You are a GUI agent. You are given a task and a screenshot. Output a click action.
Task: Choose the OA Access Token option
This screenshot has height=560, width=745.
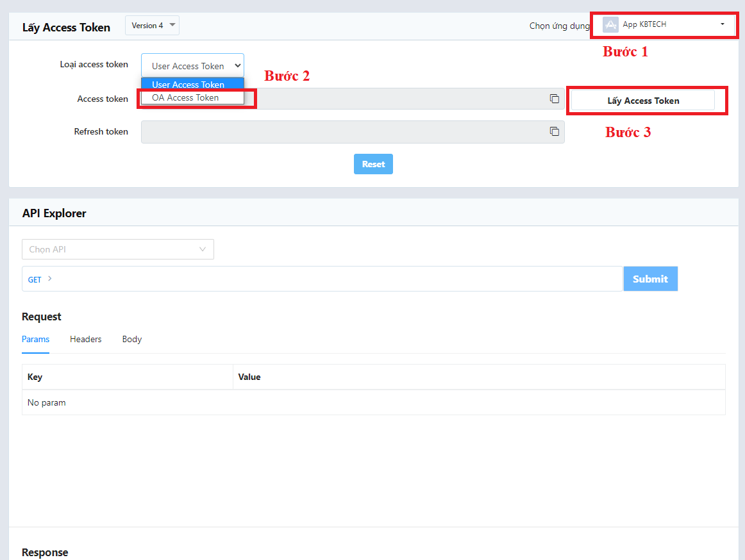(186, 98)
